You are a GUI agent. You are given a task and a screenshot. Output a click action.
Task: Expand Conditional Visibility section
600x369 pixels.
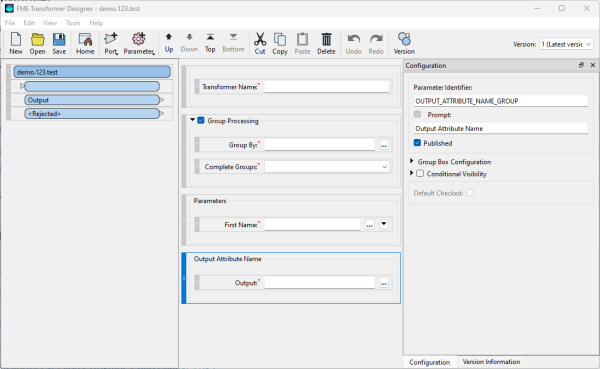412,173
